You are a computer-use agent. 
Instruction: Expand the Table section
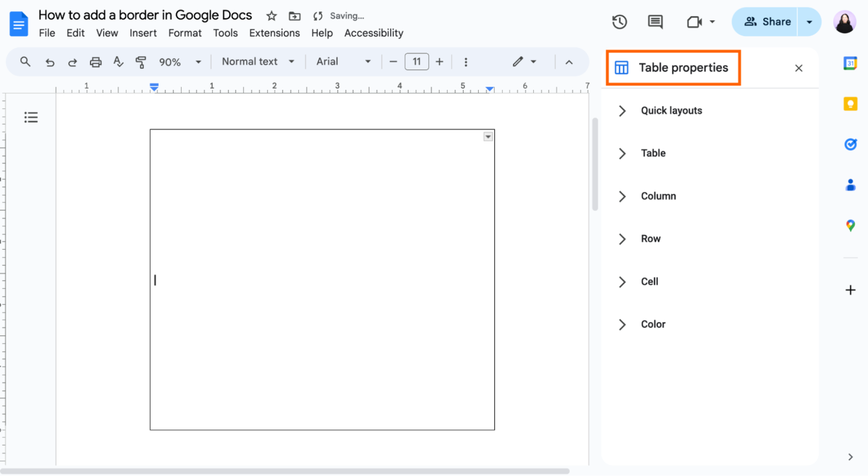click(x=641, y=154)
